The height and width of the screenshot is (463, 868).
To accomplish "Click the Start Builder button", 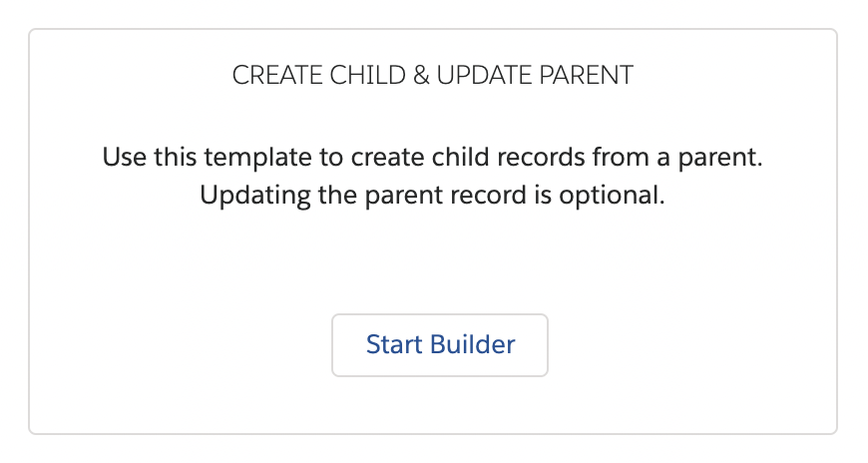I will pos(440,345).
